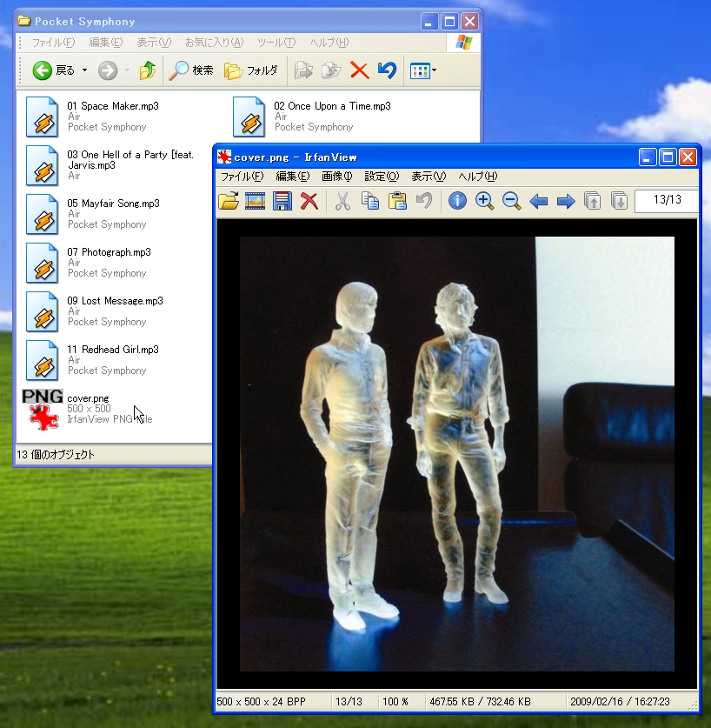Open ヘルプ(H) menu in IrfanView
This screenshot has width=711, height=728.
(477, 177)
